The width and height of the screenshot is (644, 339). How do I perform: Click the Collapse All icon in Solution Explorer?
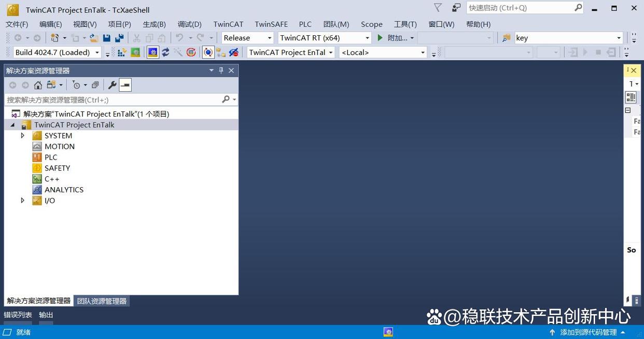tap(95, 85)
